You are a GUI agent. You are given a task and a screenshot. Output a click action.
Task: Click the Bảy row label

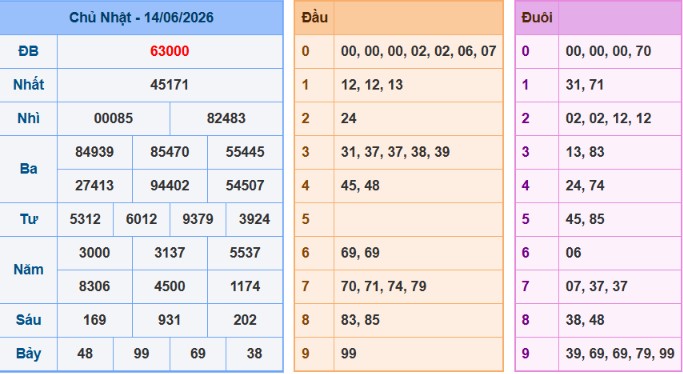pyautogui.click(x=28, y=354)
